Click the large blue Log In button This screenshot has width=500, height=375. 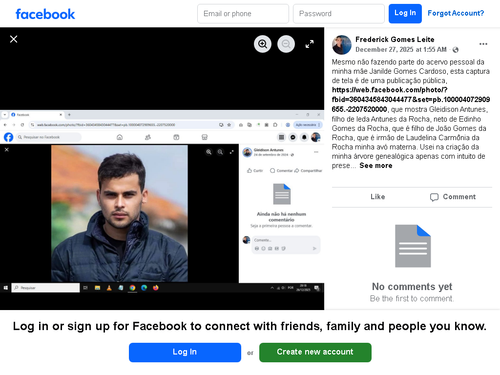pos(185,352)
